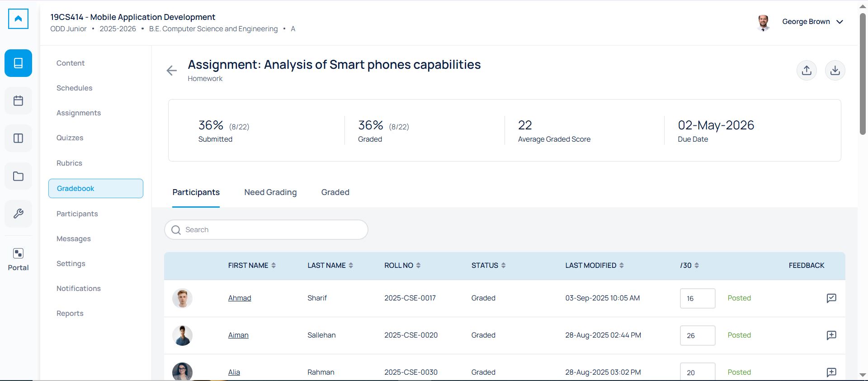Open feedback for Ahmad Sharif
The image size is (868, 381).
831,298
